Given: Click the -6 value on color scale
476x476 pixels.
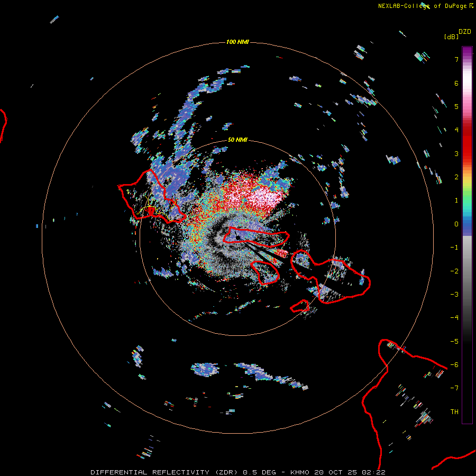Looking at the screenshot, I should pos(454,365).
